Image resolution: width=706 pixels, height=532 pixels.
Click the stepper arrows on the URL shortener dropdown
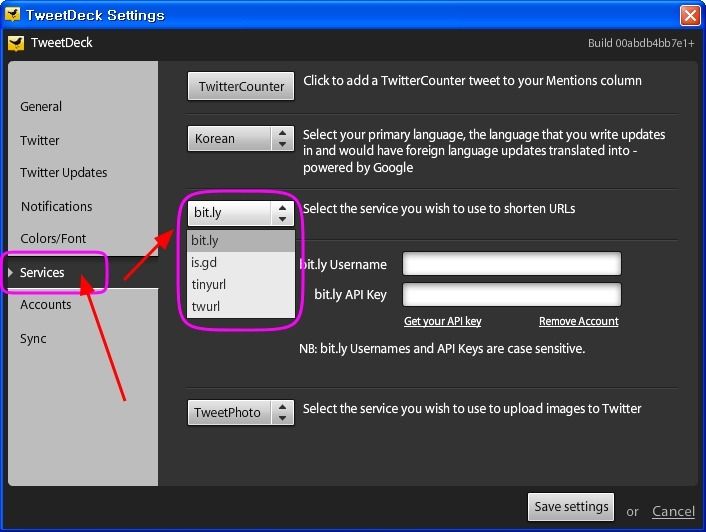[x=282, y=212]
